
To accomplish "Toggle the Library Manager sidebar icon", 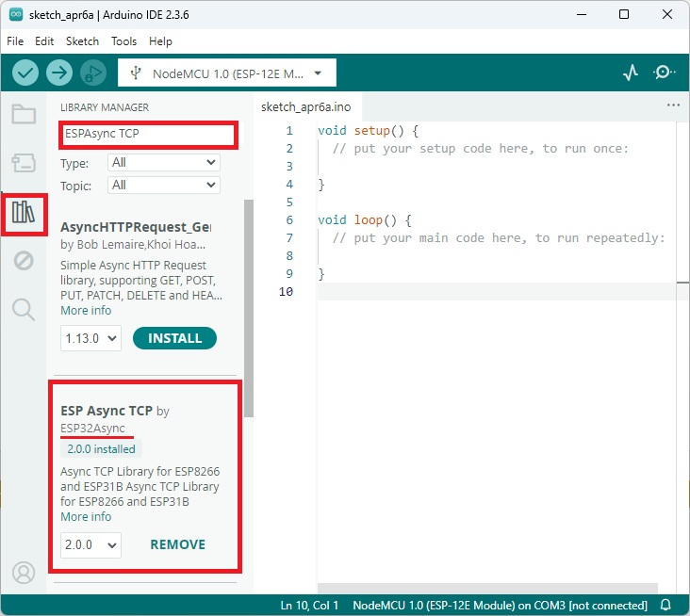I will 24,213.
